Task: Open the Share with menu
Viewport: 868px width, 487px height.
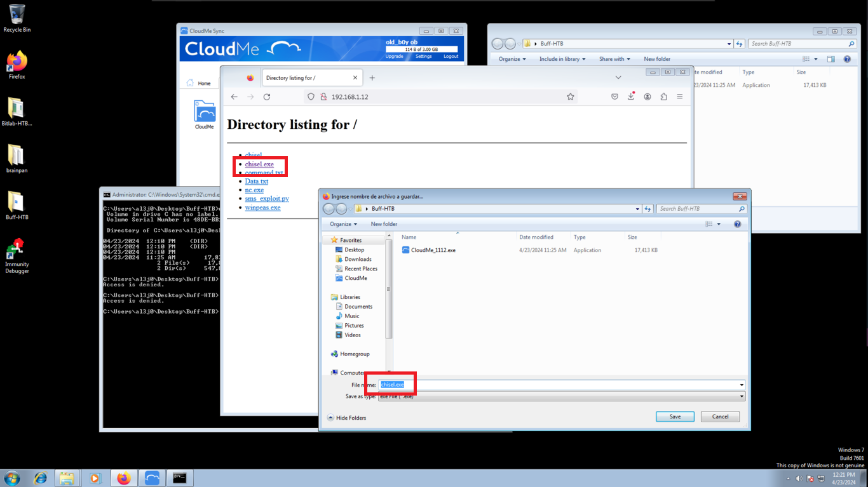Action: 615,59
